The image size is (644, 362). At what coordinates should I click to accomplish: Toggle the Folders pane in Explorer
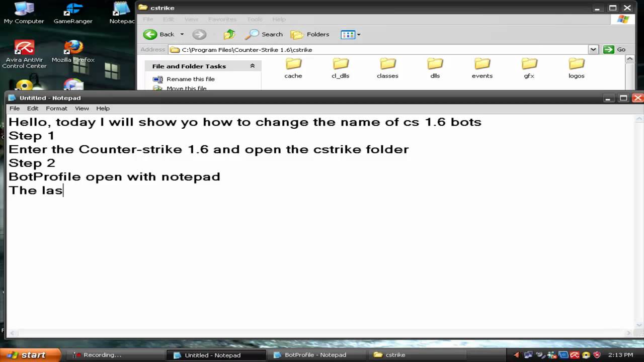(x=310, y=34)
